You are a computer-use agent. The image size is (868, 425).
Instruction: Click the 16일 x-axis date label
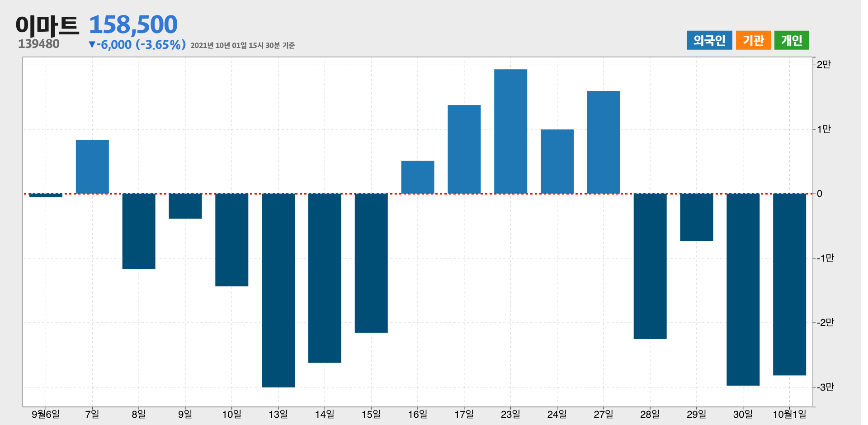418,414
